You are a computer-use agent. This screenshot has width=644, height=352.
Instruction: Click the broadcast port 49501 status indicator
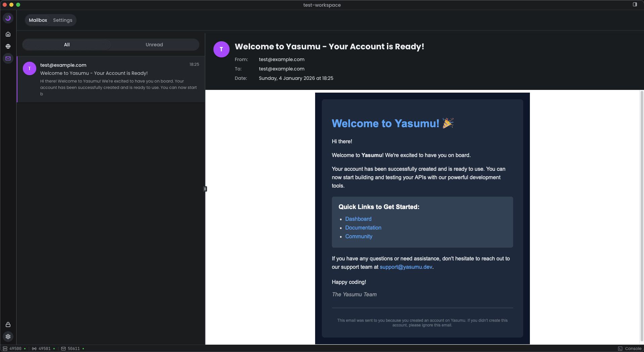click(x=44, y=349)
